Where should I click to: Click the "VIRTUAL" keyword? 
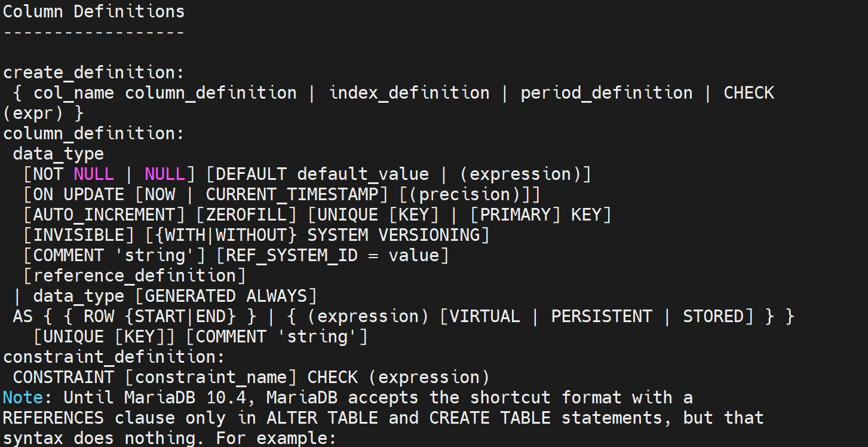485,316
